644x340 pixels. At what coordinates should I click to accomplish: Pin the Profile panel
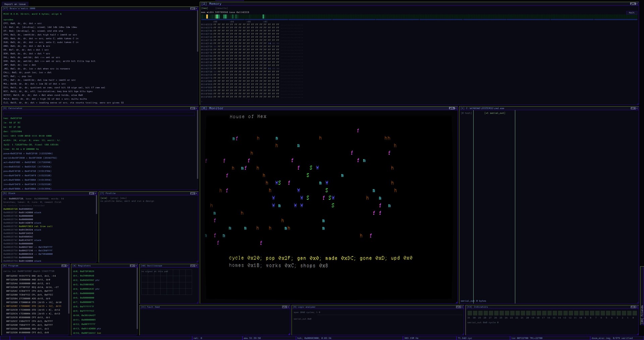tap(192, 193)
